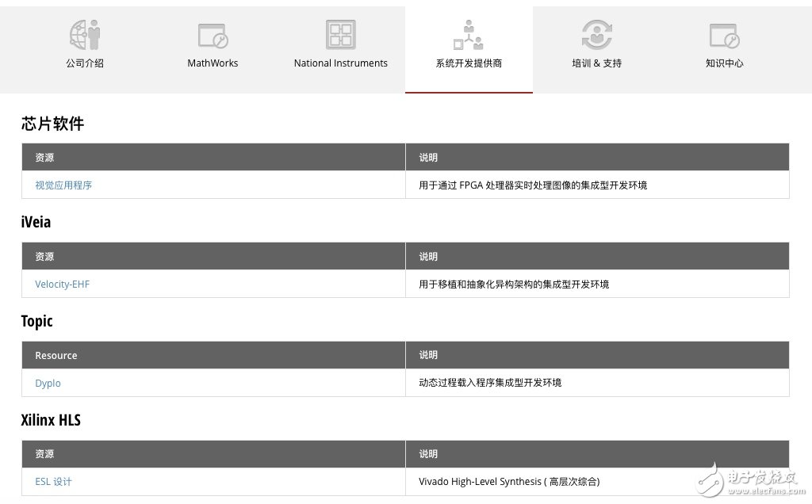Switch to the 公司介绍 tab label
This screenshot has width=812, height=504.
85,63
